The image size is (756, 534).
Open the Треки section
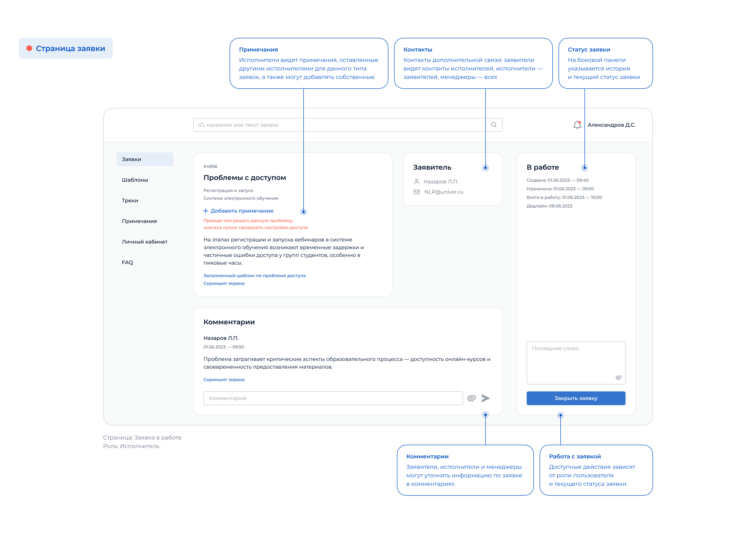[x=130, y=200]
